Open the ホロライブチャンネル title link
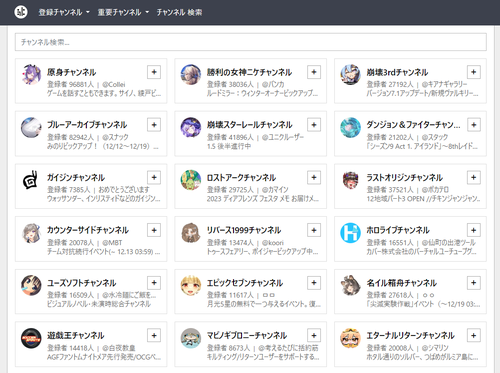The width and height of the screenshot is (500, 373). 398,230
